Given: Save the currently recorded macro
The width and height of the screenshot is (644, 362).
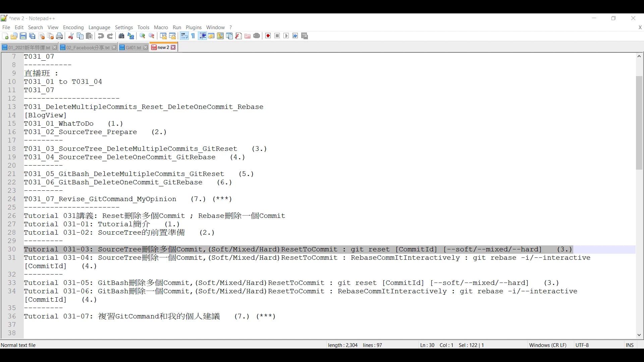Looking at the screenshot, I should [305, 36].
